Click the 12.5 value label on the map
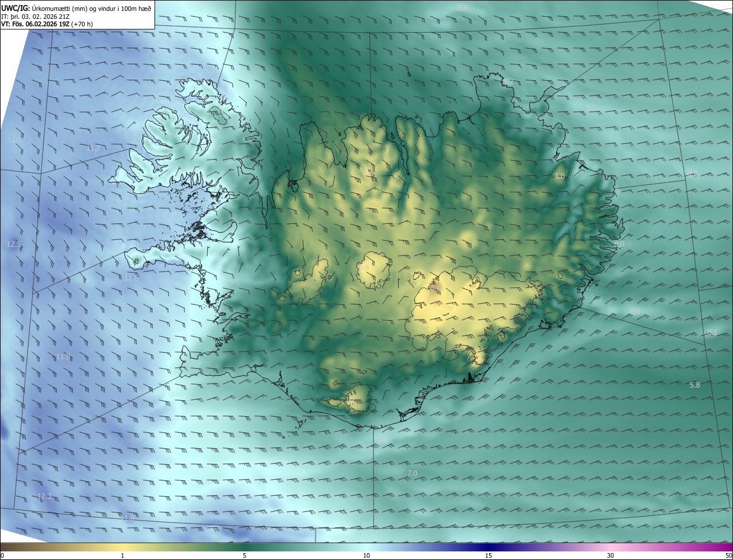Screen dimensions: 733x560 tap(14, 244)
